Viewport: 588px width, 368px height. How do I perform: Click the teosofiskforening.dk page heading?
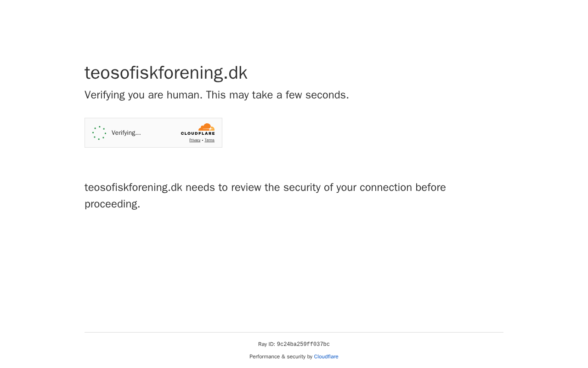pos(166,73)
